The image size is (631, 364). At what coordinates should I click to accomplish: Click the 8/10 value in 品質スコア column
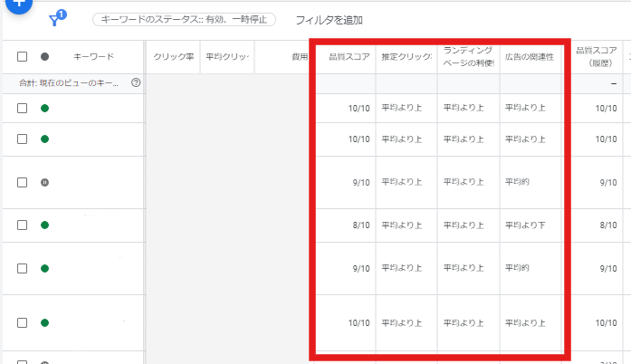361,225
